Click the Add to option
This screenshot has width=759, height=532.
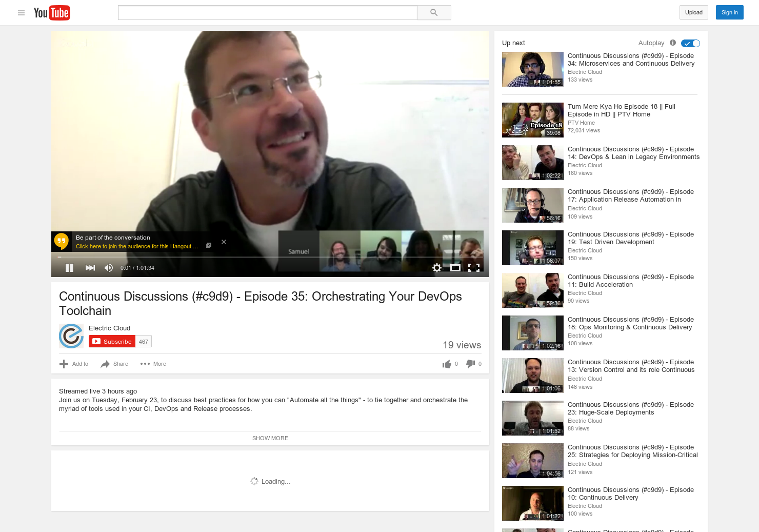[74, 364]
